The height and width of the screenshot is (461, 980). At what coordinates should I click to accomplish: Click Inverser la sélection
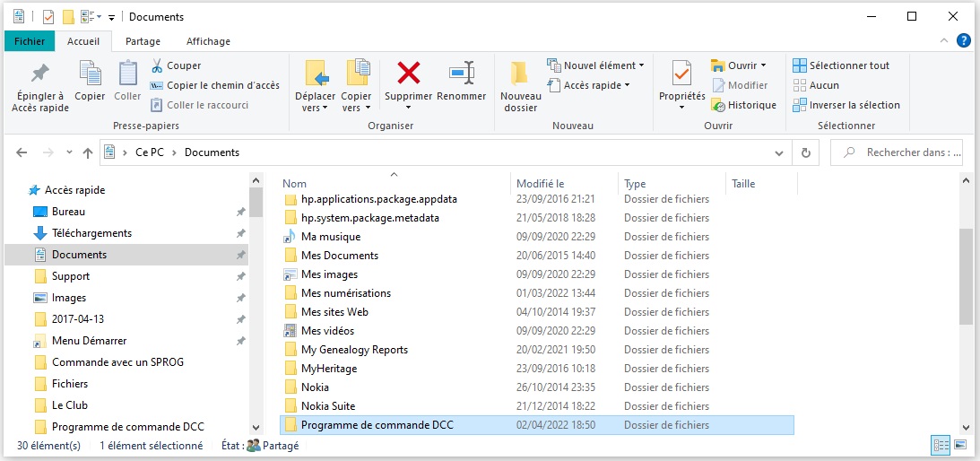846,105
